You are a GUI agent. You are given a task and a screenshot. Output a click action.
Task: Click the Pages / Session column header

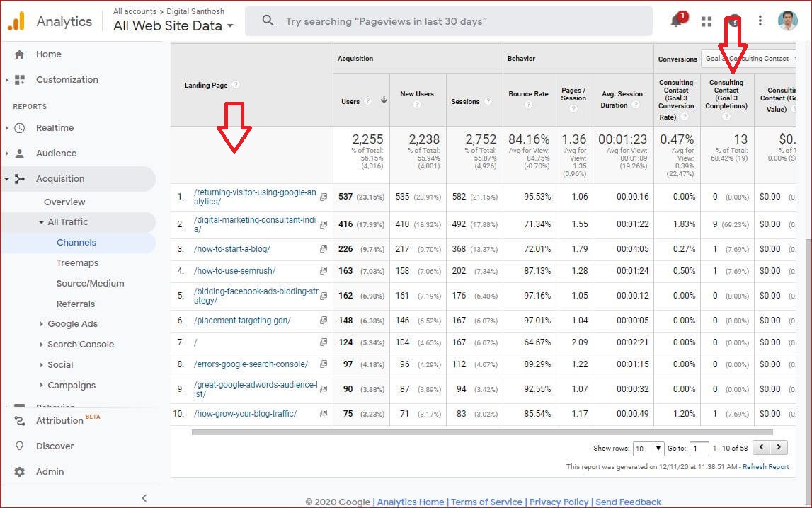573,94
